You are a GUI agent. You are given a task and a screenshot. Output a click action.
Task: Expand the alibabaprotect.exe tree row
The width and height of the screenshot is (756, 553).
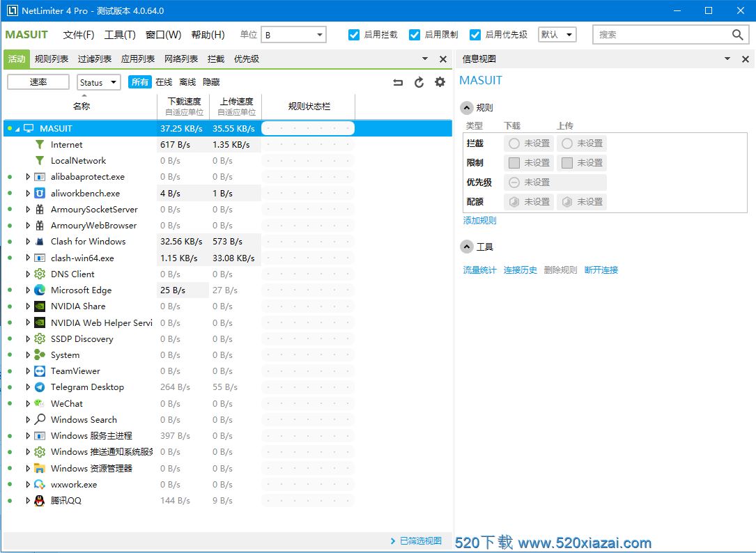[x=27, y=177]
